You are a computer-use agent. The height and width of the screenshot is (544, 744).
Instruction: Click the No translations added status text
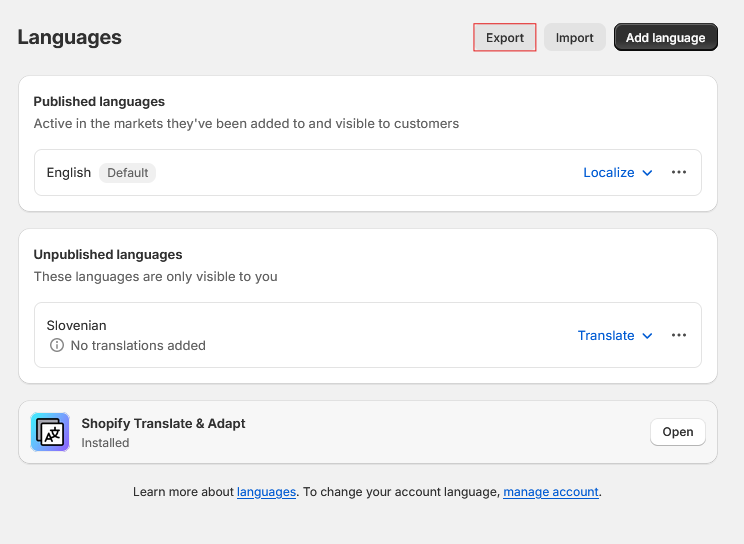click(138, 345)
